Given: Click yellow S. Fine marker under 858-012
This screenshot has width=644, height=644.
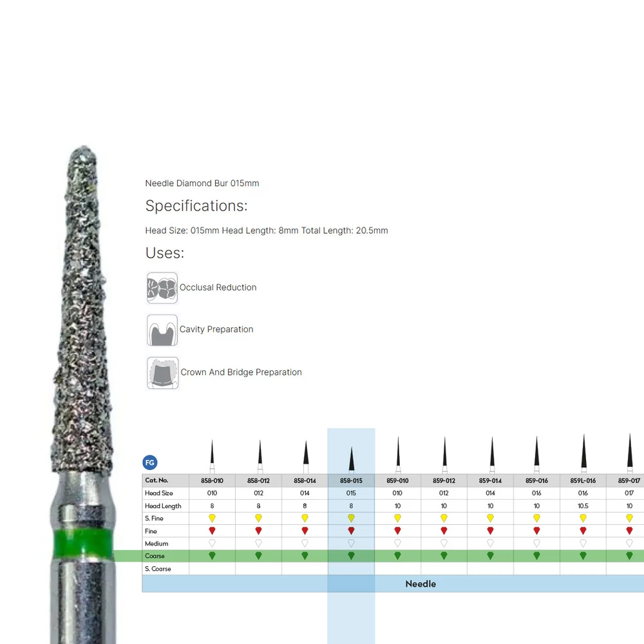Looking at the screenshot, I should point(258,518).
